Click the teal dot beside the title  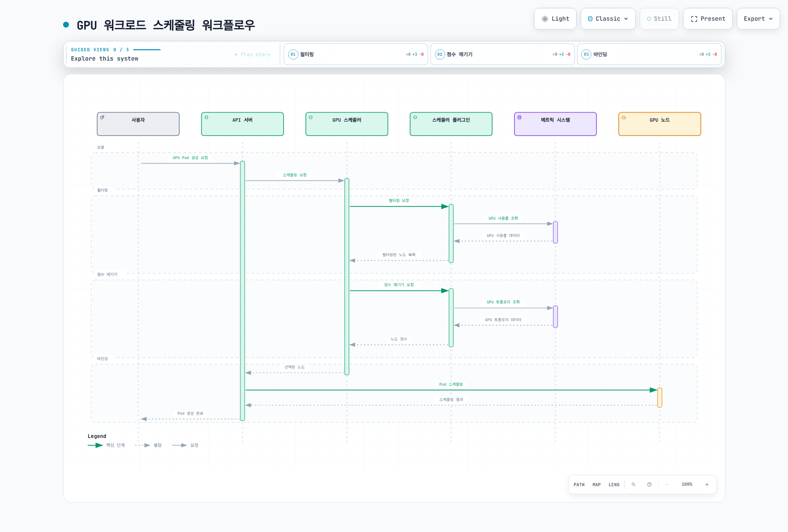pos(66,25)
